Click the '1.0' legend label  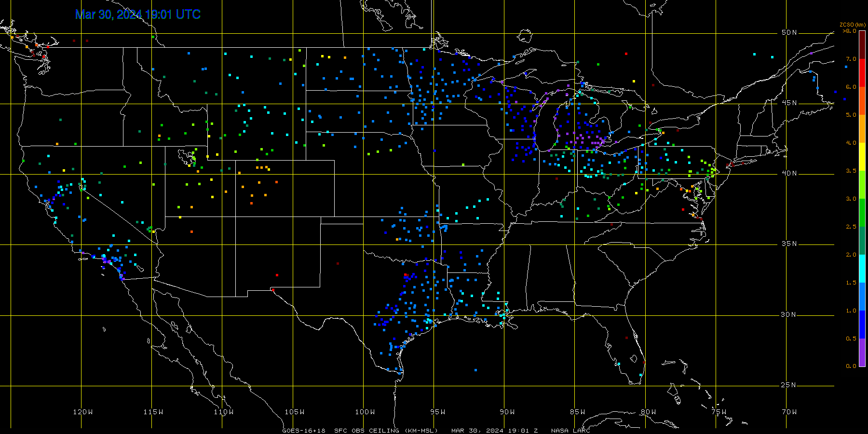pos(851,311)
